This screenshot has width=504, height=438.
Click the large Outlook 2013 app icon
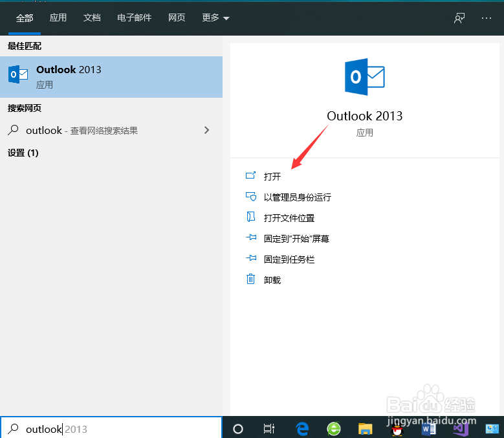point(364,77)
